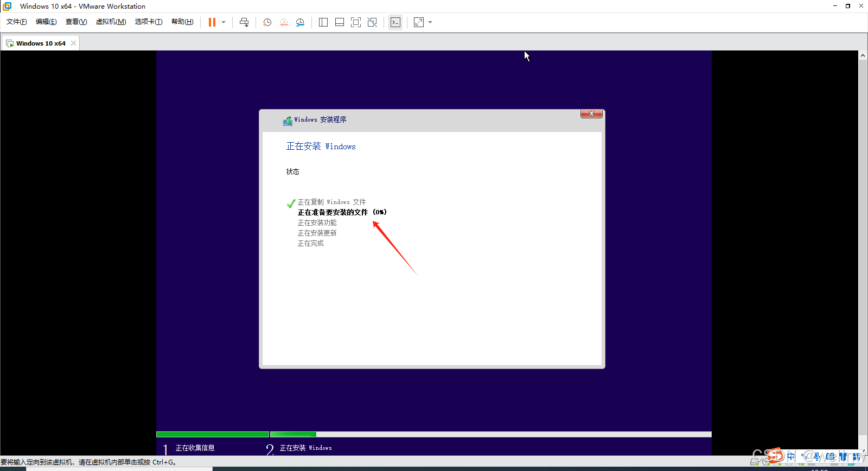Close the Windows 安装程序 dialog
This screenshot has width=868, height=471.
point(591,113)
